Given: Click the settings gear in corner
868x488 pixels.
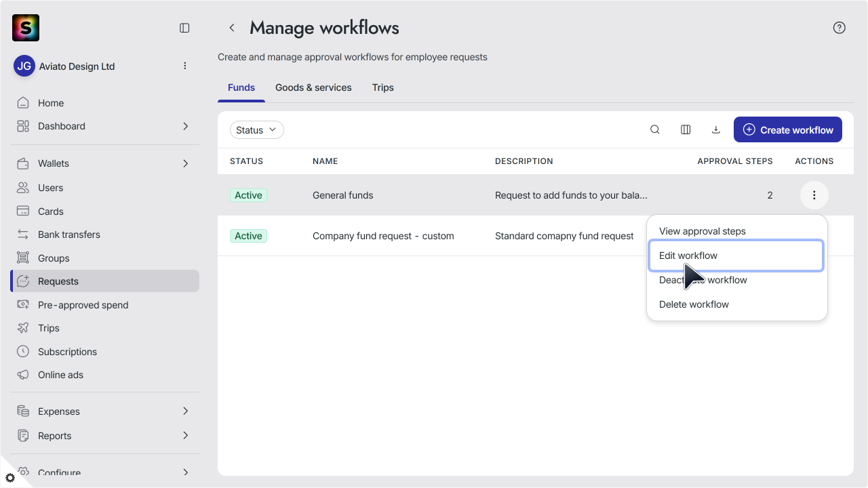Looking at the screenshot, I should pyautogui.click(x=10, y=478).
